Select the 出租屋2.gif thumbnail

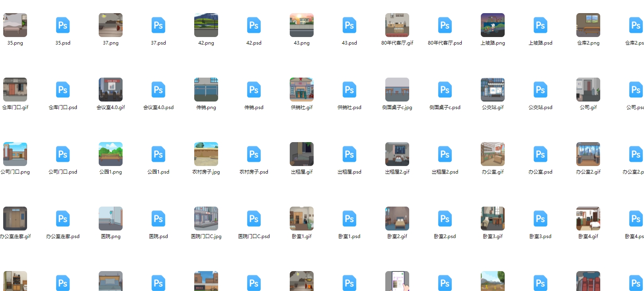click(x=397, y=154)
